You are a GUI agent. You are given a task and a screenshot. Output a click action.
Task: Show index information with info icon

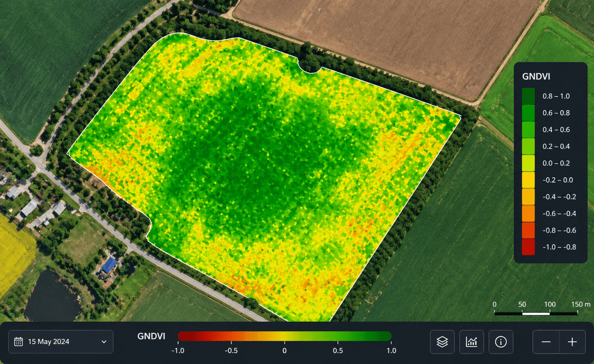point(501,342)
